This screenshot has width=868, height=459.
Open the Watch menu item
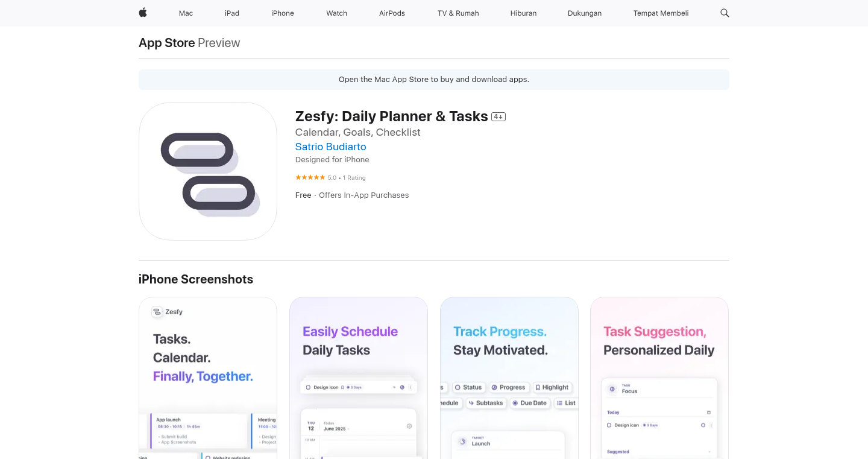[x=337, y=13]
